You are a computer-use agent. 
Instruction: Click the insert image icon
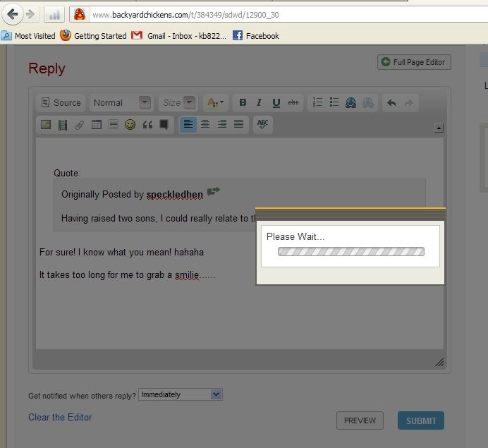[46, 125]
